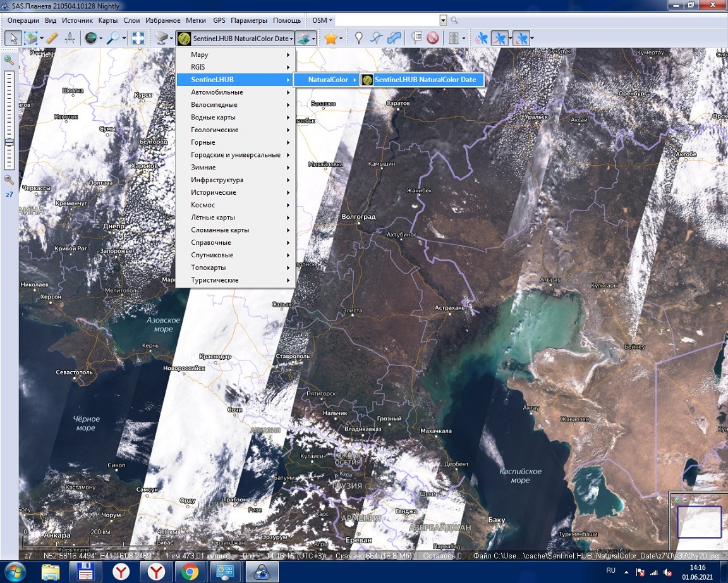Open the Слои menu in menu bar

click(131, 20)
